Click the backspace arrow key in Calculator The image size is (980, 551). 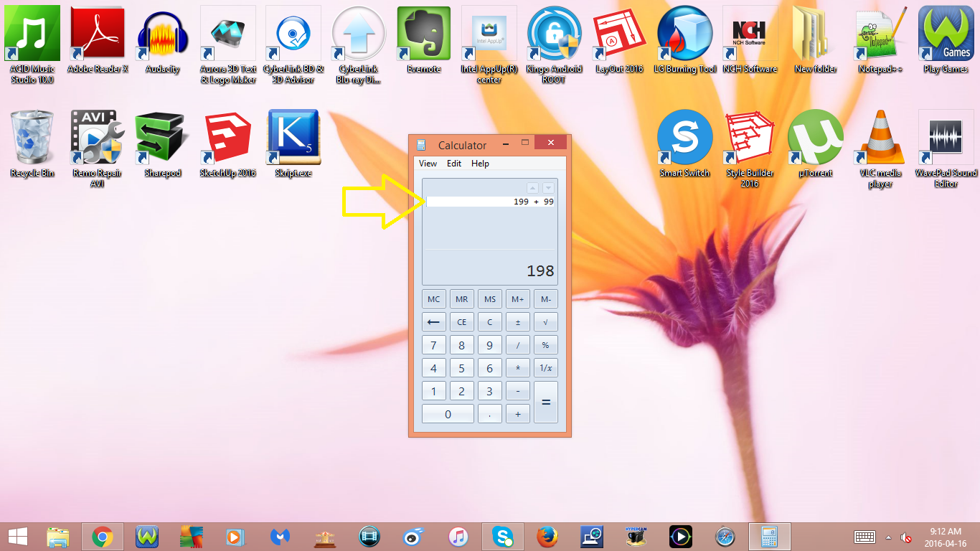pyautogui.click(x=433, y=321)
